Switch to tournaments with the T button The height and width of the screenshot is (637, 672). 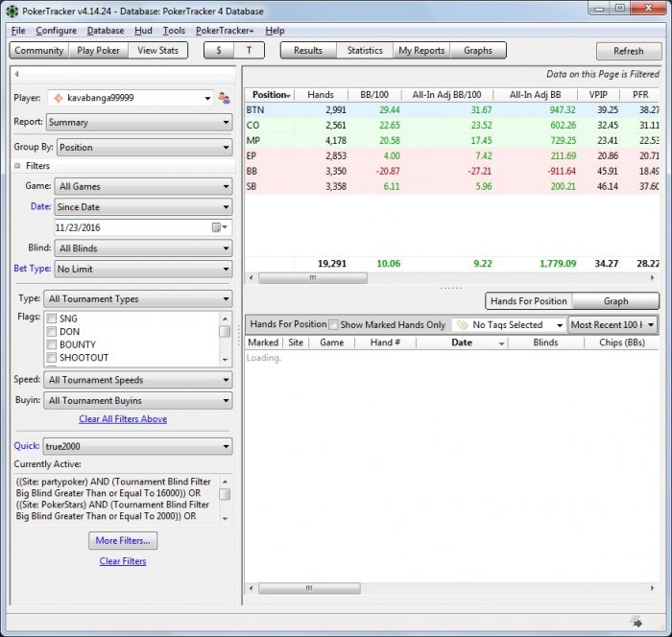click(249, 51)
